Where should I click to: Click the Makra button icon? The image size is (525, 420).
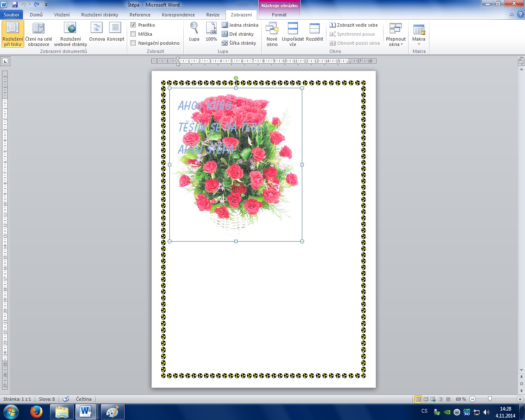[419, 30]
